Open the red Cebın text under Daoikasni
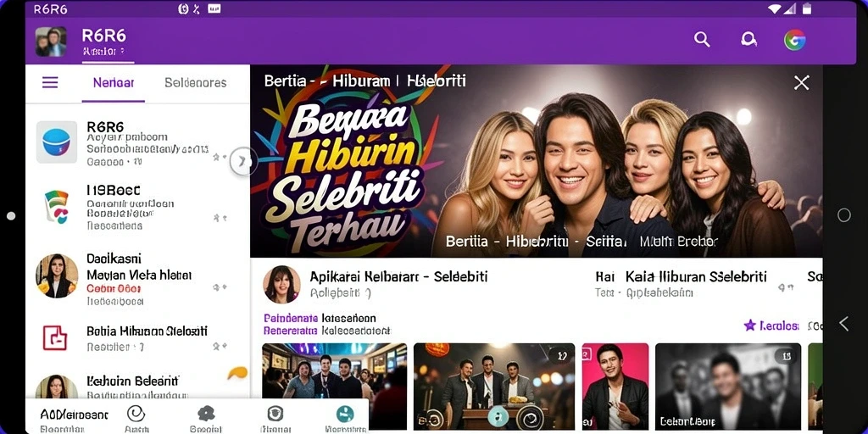 tap(114, 288)
